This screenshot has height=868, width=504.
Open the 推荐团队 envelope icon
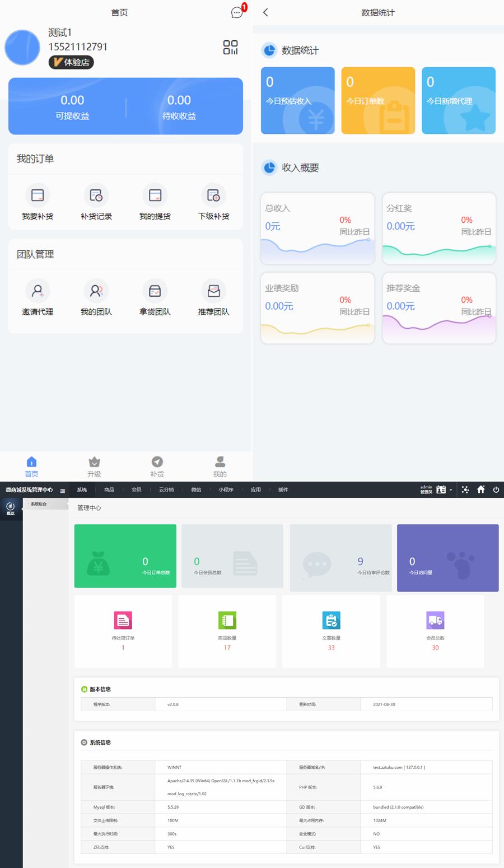213,291
